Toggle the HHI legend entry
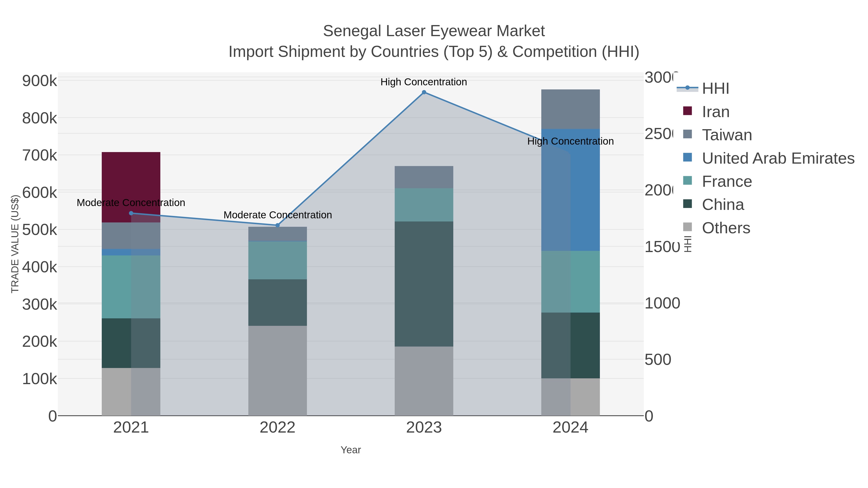This screenshot has width=868, height=488. (703, 88)
